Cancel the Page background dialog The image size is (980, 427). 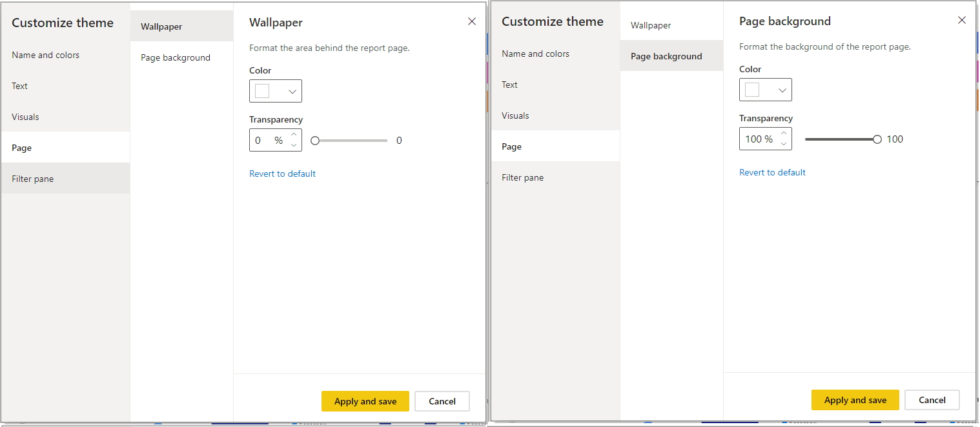[x=932, y=400]
